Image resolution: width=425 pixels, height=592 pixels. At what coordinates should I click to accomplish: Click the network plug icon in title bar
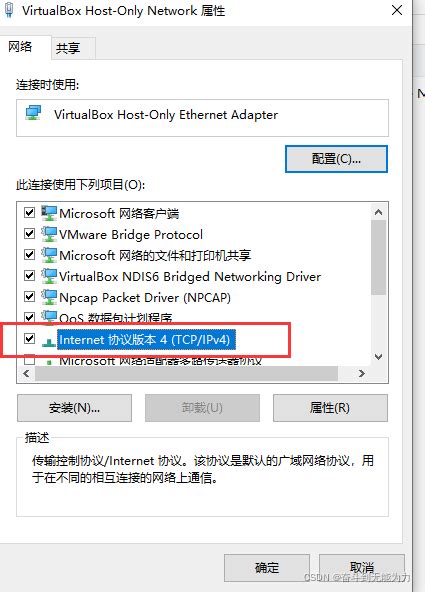click(9, 10)
